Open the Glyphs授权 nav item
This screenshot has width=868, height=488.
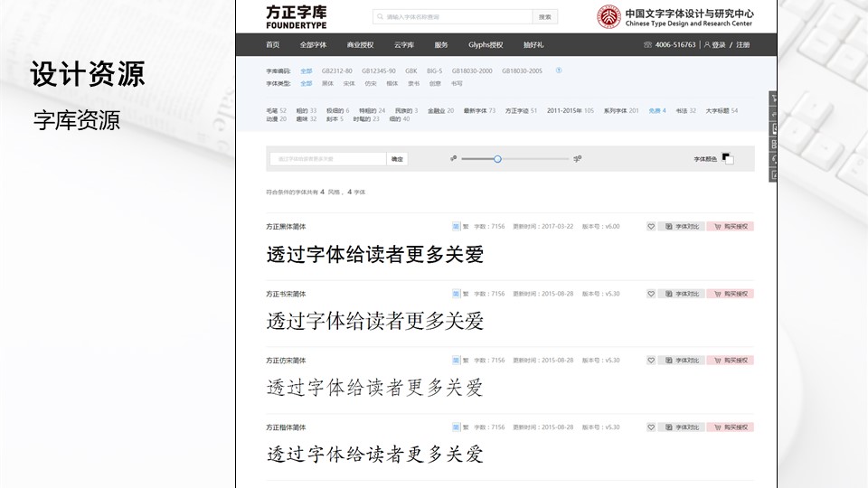pos(486,45)
